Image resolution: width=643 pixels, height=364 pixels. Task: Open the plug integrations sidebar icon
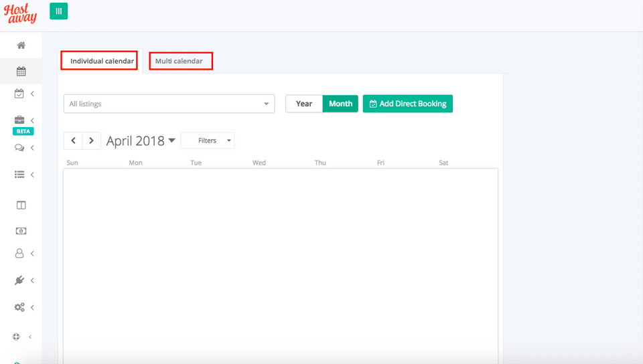[x=19, y=280]
